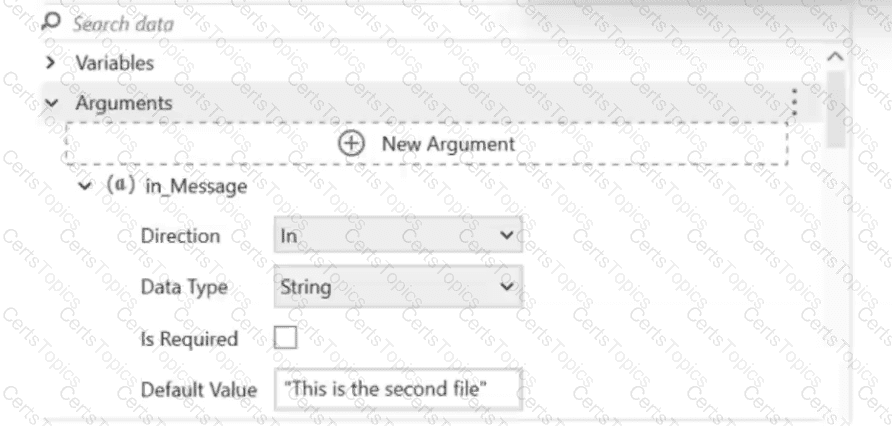Click the Direction property label
This screenshot has height=426, width=892.
[x=181, y=238]
